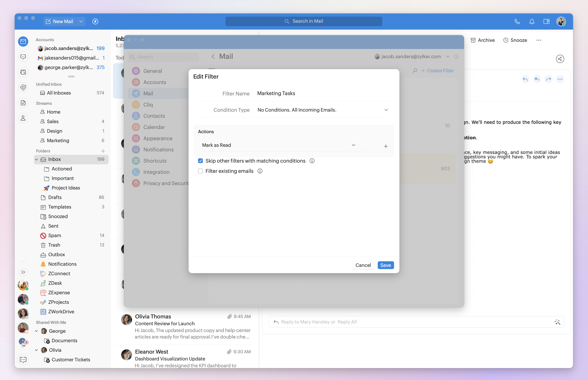Image resolution: width=588 pixels, height=380 pixels.
Task: Click the forward arrow icon in email
Action: tap(548, 79)
